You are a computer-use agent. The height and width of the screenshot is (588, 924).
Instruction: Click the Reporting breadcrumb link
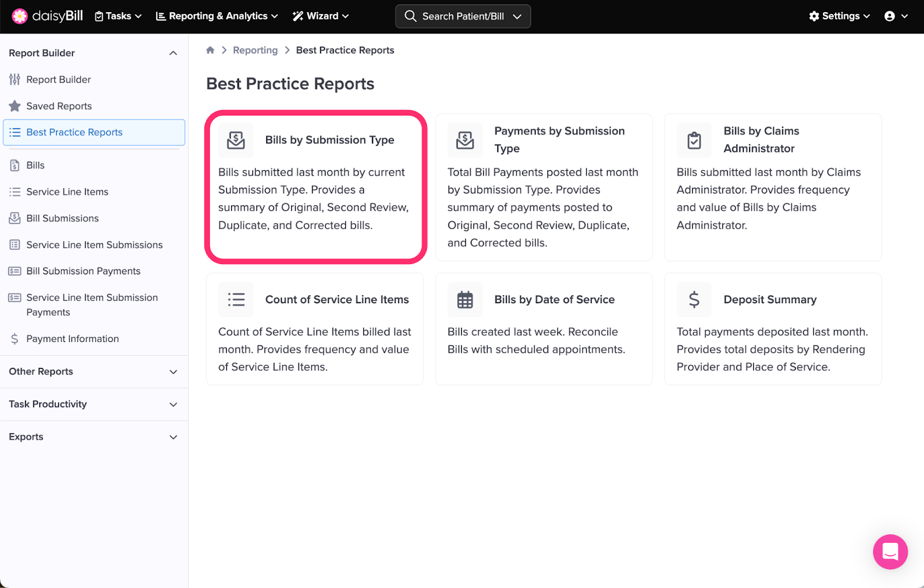pyautogui.click(x=255, y=50)
